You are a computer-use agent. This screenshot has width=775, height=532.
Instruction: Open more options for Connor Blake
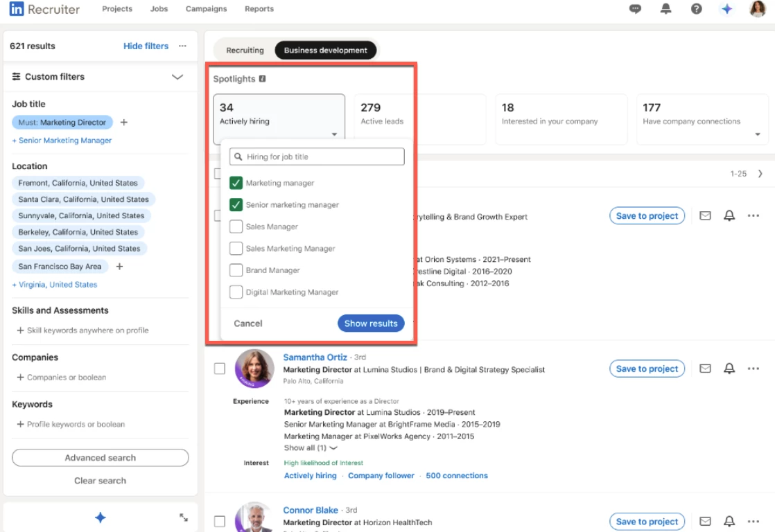coord(754,521)
